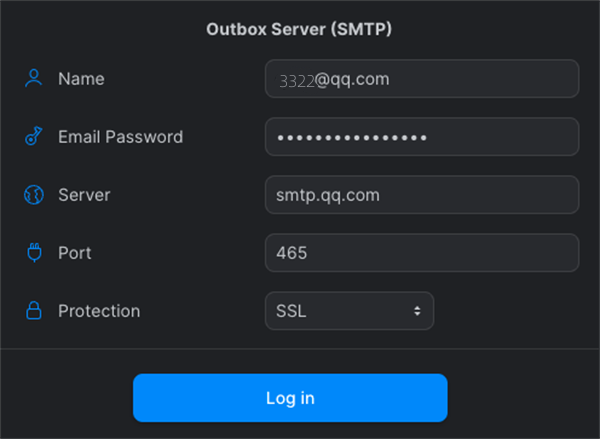Click the key icon beside Email Password

(34, 136)
